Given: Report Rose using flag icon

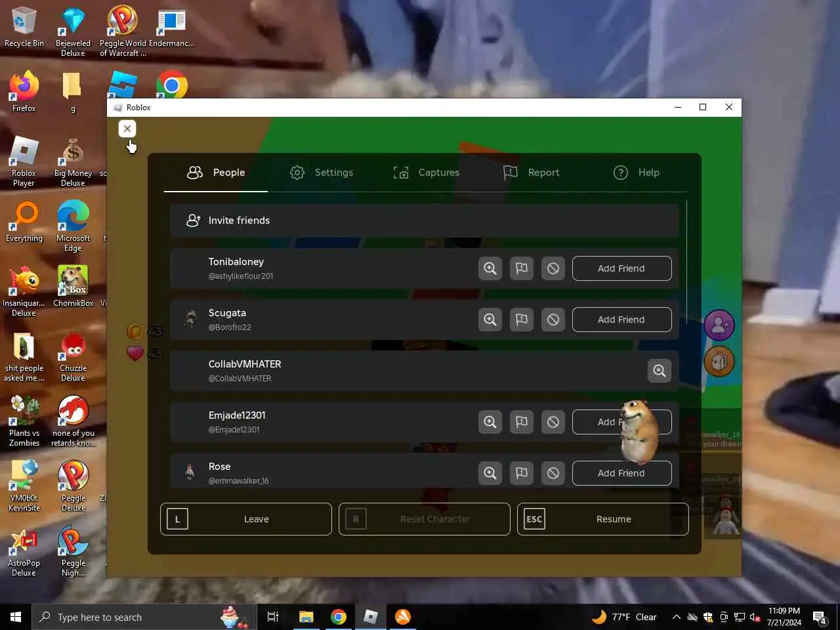Looking at the screenshot, I should (522, 473).
